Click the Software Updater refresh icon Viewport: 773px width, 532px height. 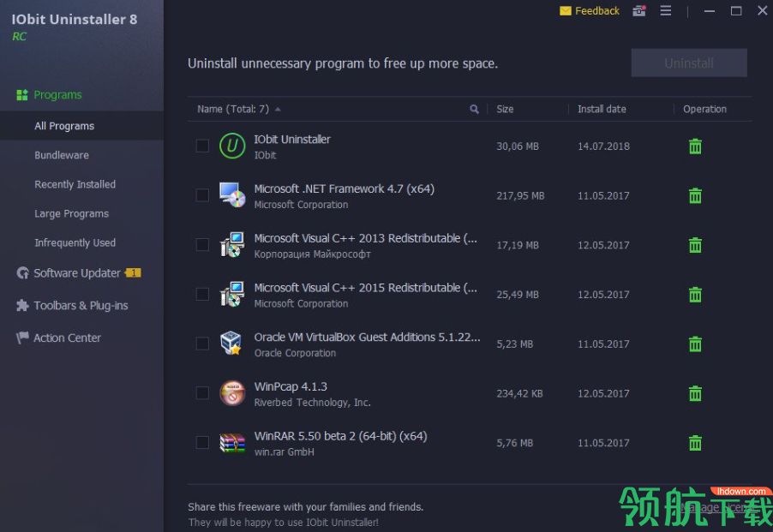(x=22, y=273)
